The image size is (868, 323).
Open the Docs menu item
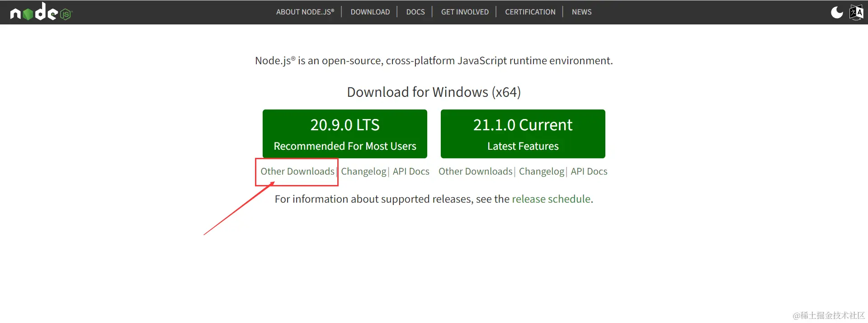click(x=415, y=12)
